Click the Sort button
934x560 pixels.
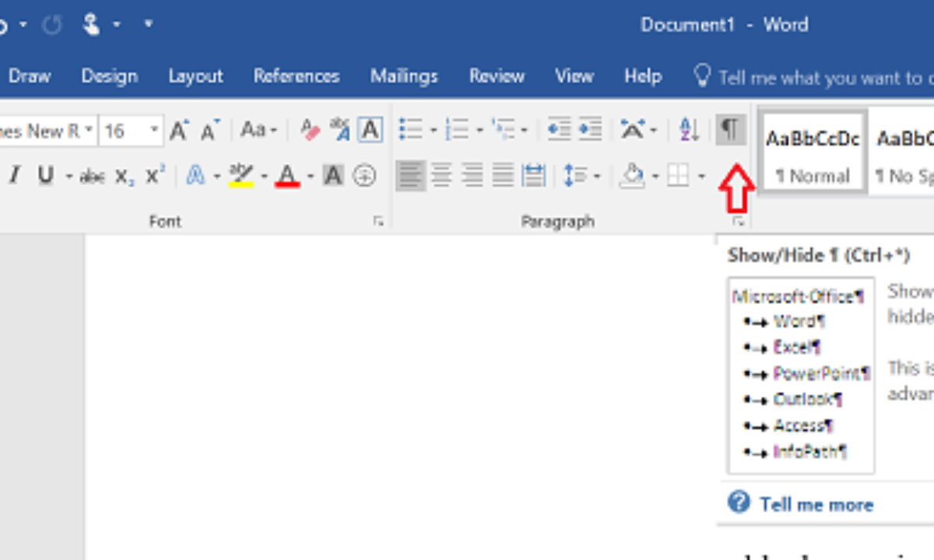click(690, 130)
